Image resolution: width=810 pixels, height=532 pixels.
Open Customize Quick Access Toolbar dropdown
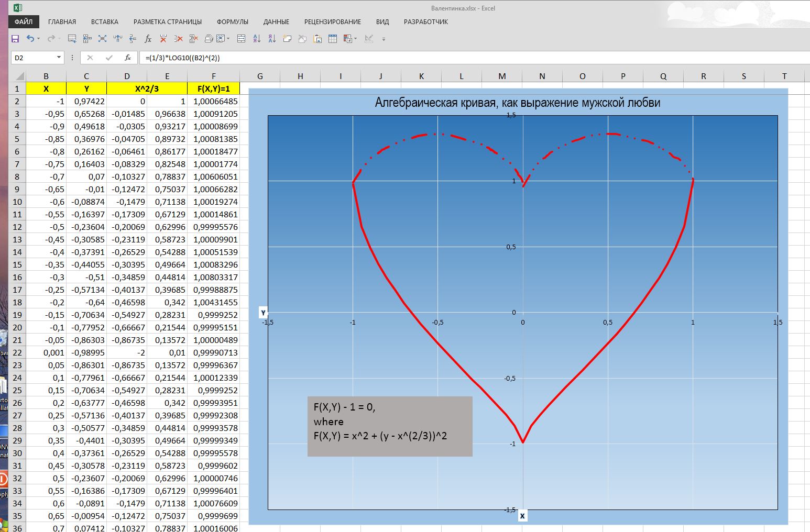pyautogui.click(x=384, y=39)
